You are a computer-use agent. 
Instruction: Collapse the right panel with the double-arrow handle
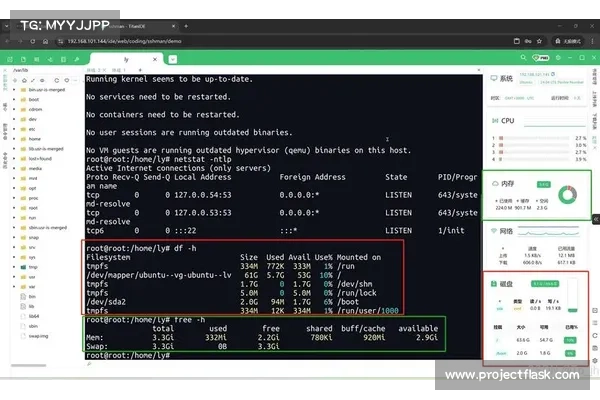tap(596, 219)
